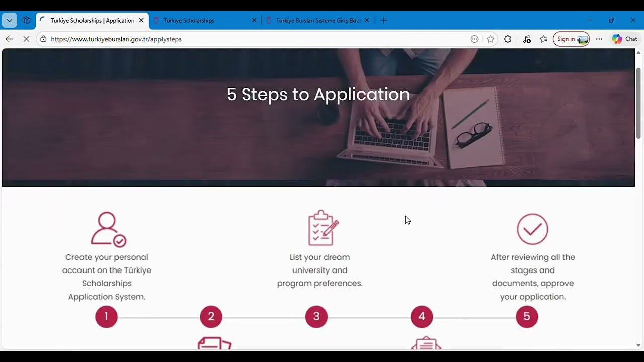Open the Extensions puzzle icon
The height and width of the screenshot is (362, 644).
point(507,39)
